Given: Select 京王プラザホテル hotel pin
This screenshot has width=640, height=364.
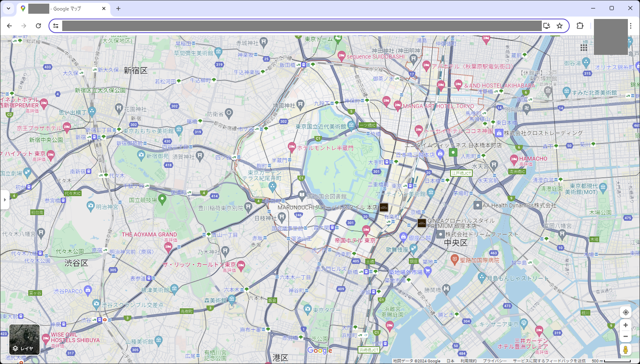Looking at the screenshot, I should (67, 127).
